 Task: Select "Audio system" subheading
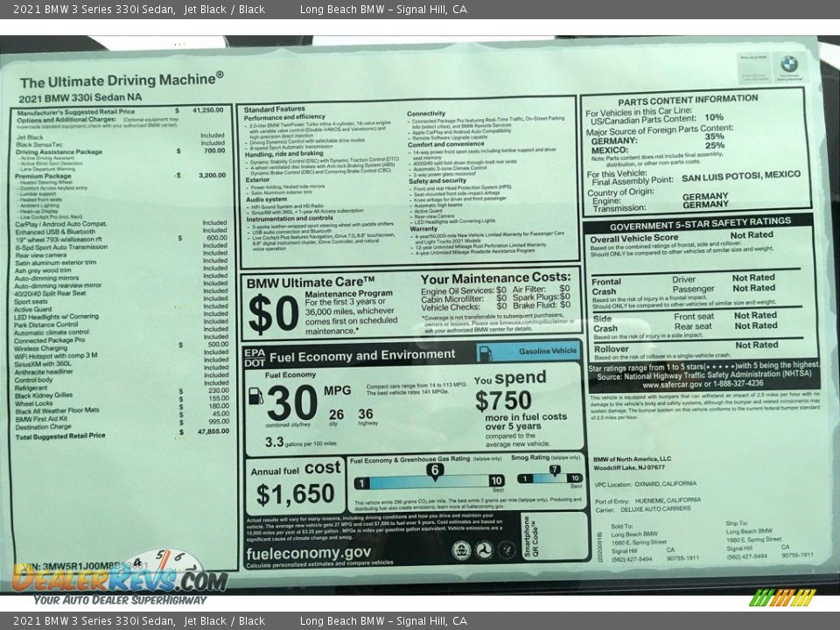coord(266,199)
